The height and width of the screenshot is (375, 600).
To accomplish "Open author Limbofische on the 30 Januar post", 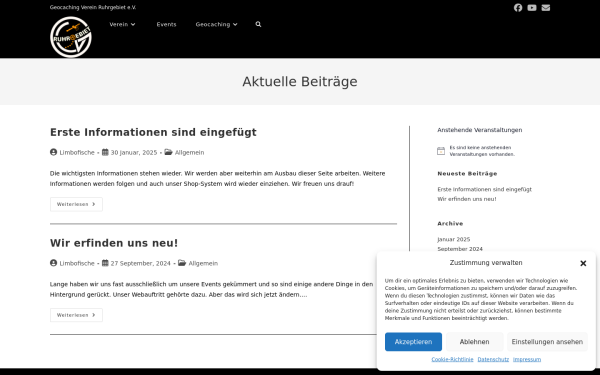I will coord(77,152).
